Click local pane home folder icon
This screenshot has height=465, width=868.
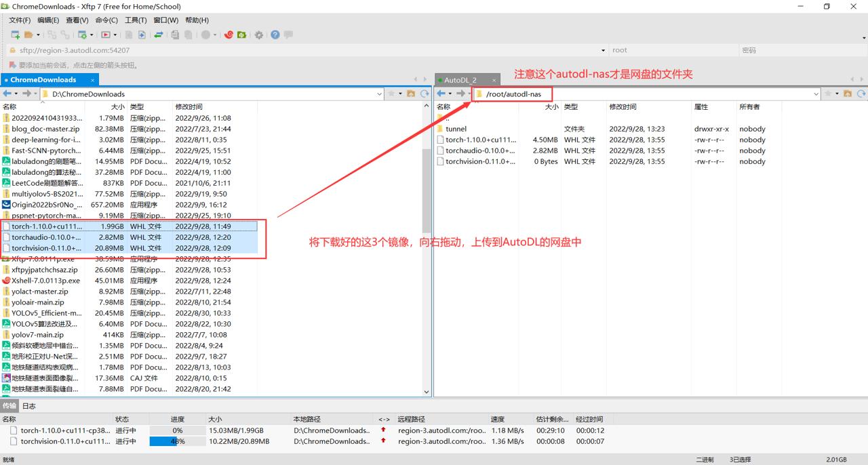point(411,94)
